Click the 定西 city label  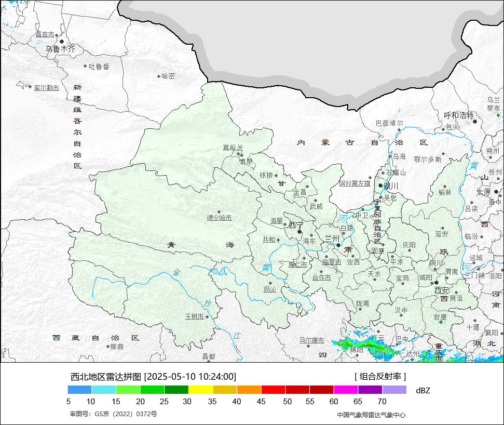[353, 262]
